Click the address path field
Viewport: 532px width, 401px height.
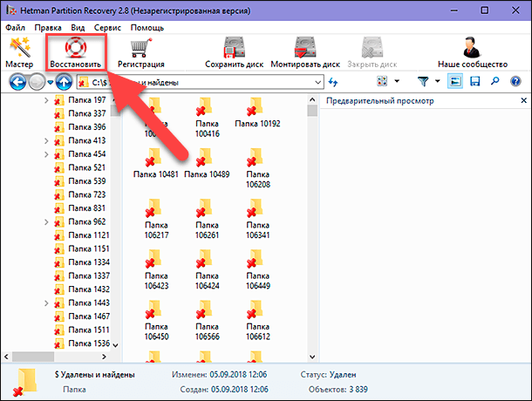click(200, 83)
